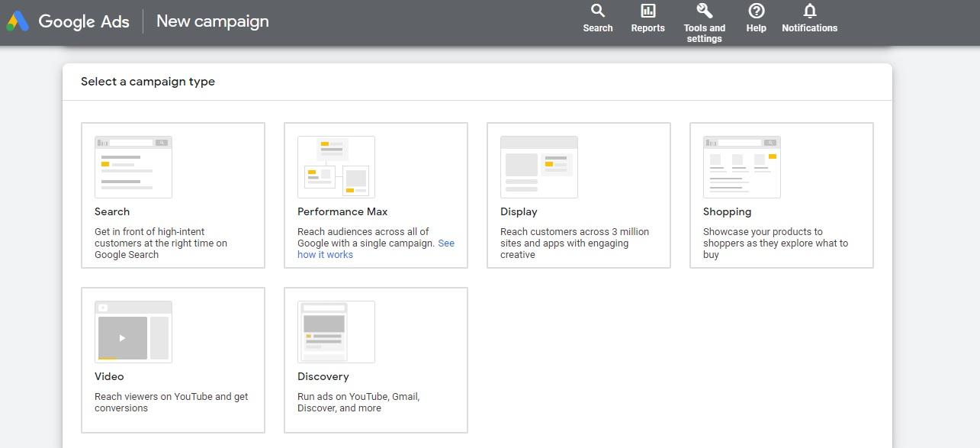This screenshot has width=980, height=448.
Task: Click the Discovery campaign illustration
Action: click(336, 332)
